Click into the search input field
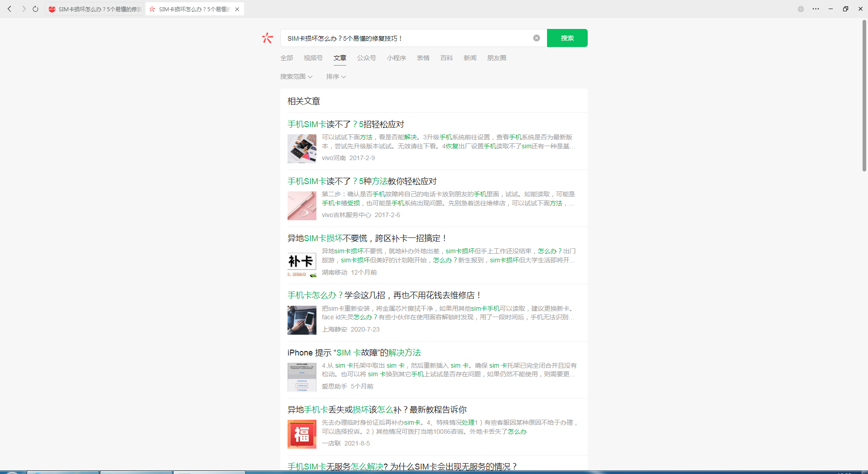 [x=407, y=38]
